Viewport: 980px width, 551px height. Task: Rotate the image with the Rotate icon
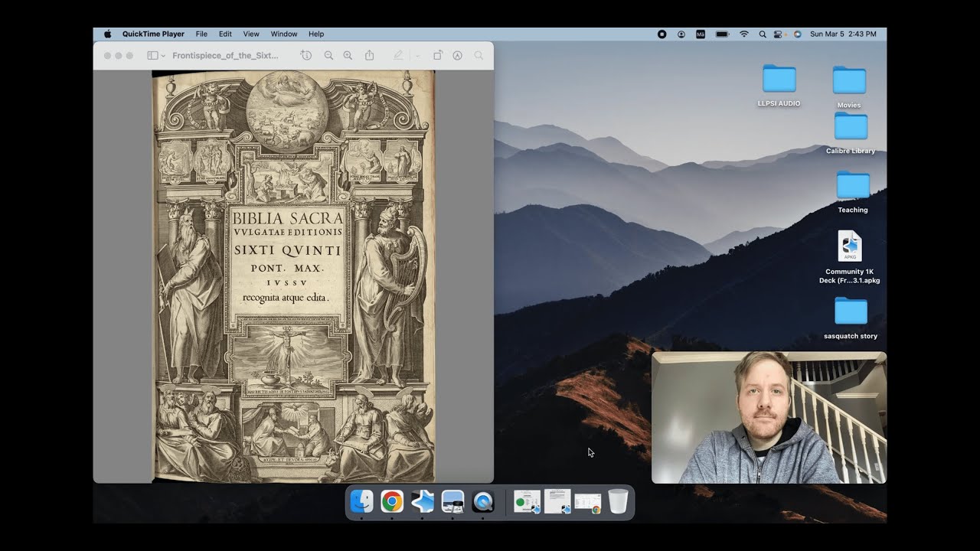coord(438,56)
